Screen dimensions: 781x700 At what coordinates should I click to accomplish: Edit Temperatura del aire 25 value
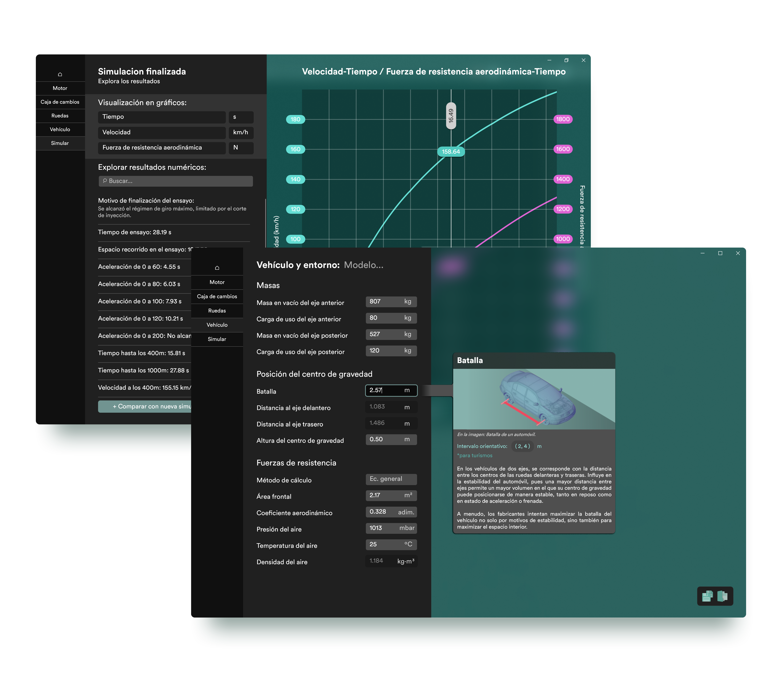(391, 545)
